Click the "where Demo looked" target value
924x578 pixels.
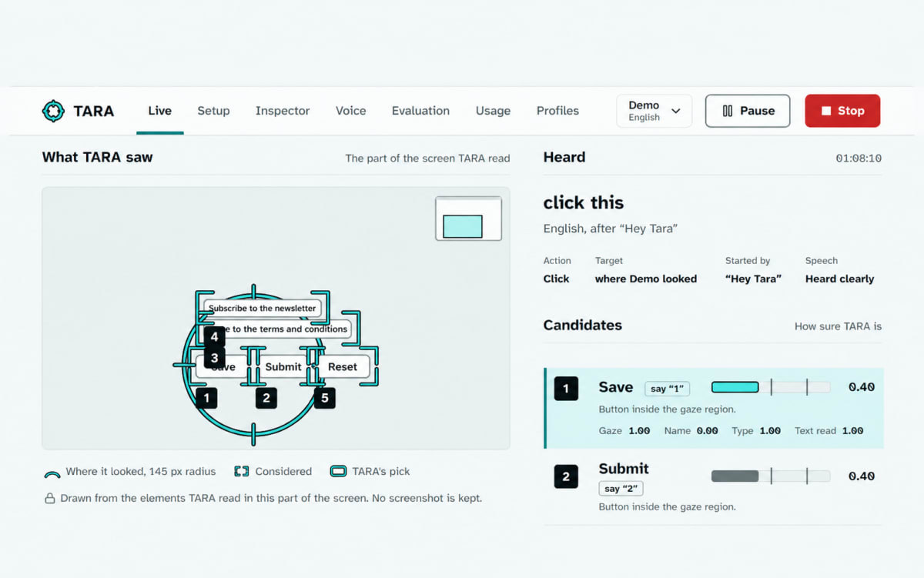pos(646,279)
